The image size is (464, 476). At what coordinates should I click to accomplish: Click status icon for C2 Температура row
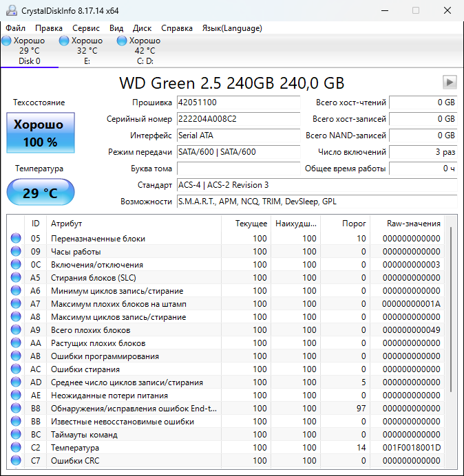[x=16, y=447]
